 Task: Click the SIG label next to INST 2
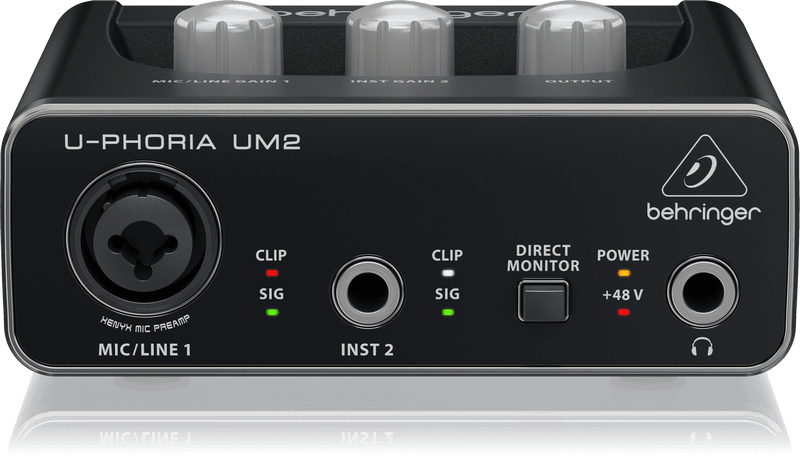[447, 294]
